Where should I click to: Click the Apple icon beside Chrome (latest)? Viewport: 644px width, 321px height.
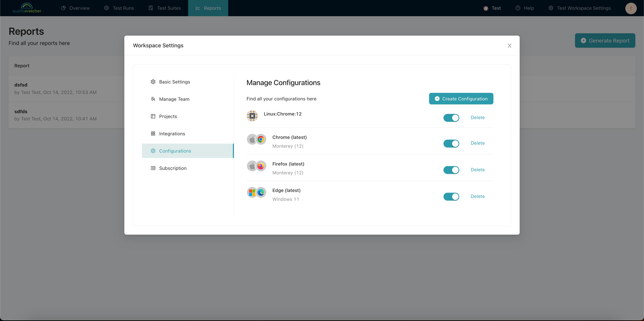252,139
